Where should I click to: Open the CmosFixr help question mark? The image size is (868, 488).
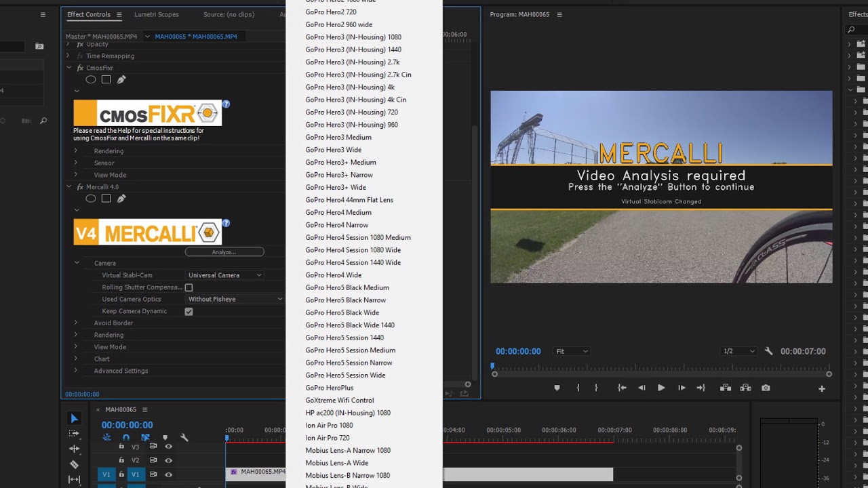pos(226,104)
